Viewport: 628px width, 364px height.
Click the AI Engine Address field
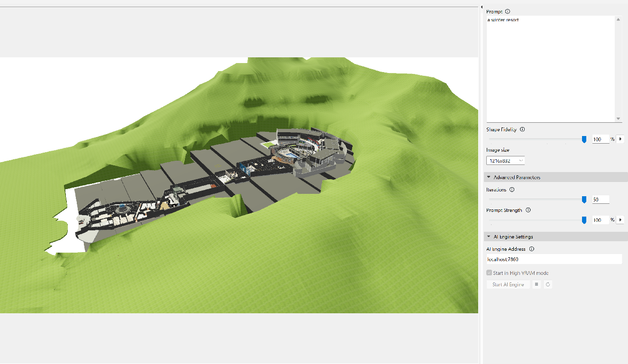[x=554, y=259]
